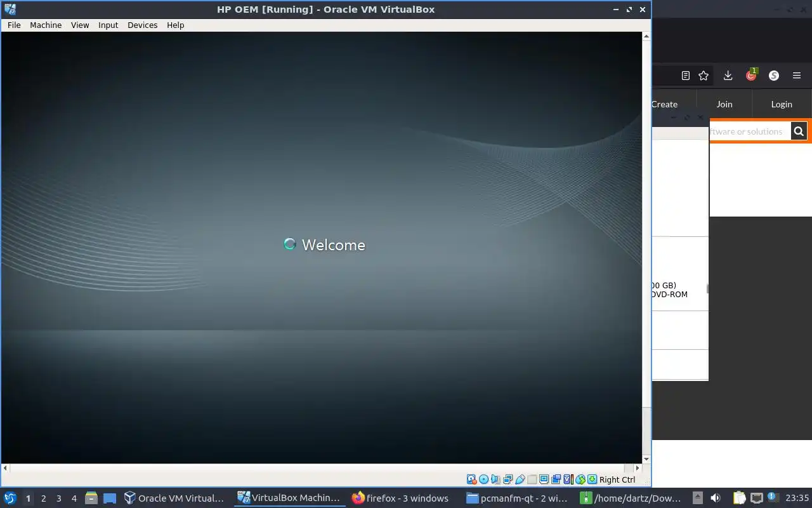The height and width of the screenshot is (508, 812).
Task: Click the red Firefox extension icon with badge
Action: 752,75
